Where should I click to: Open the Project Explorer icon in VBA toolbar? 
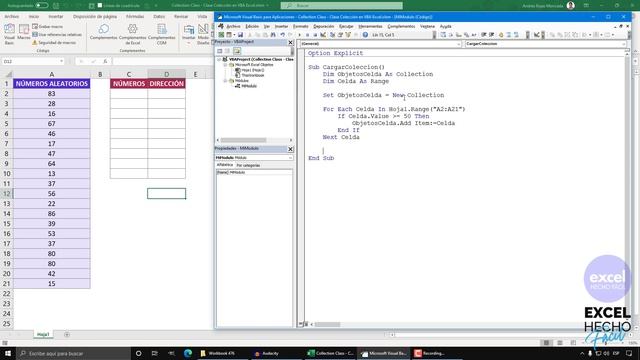pyautogui.click(x=333, y=35)
